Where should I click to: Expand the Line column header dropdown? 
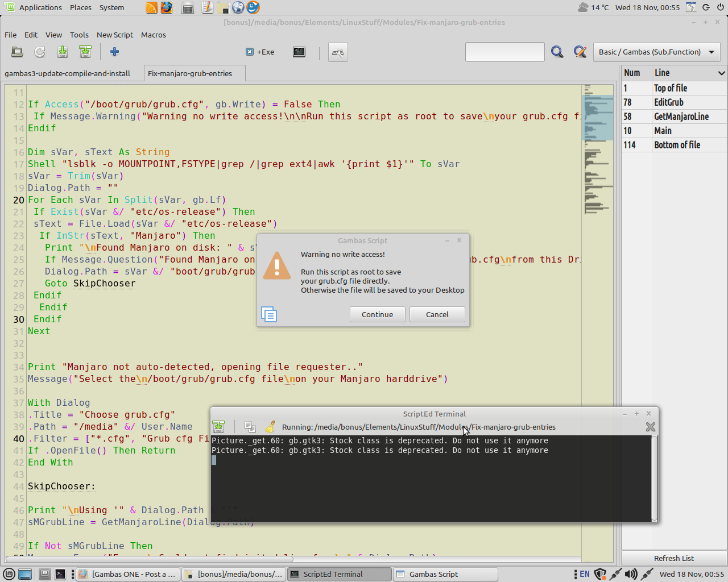[721, 73]
